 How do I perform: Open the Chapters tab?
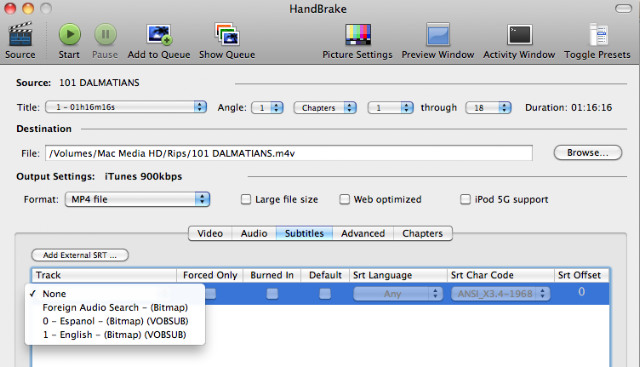pos(423,233)
